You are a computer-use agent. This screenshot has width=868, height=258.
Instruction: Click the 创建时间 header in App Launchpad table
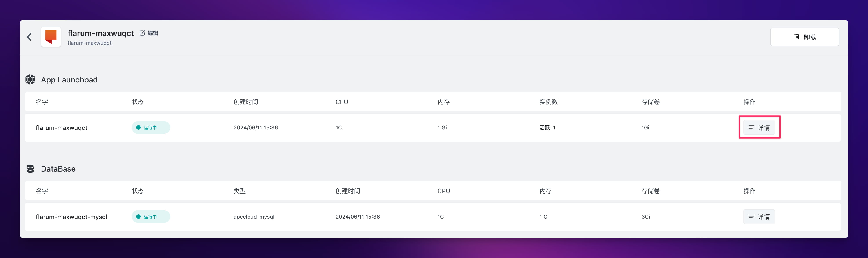[x=246, y=102]
